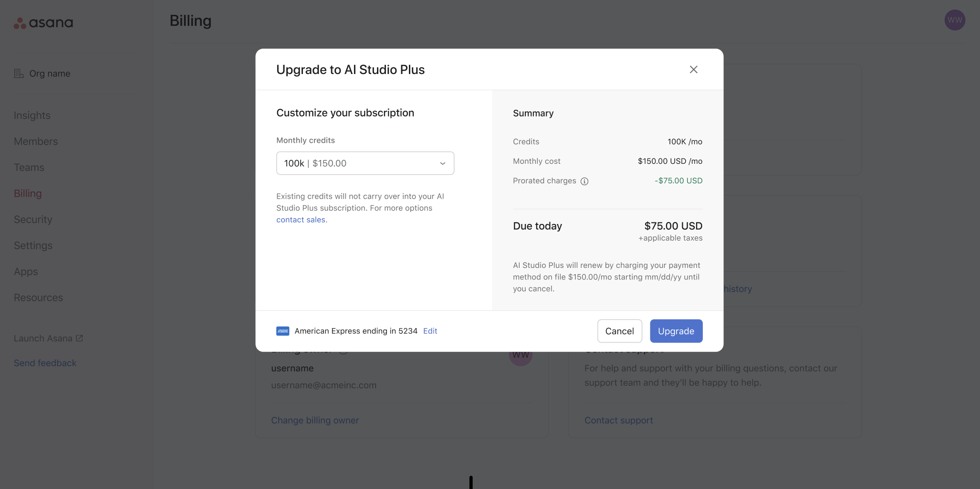Click the Asana logo
Image resolution: width=980 pixels, height=489 pixels.
point(43,22)
